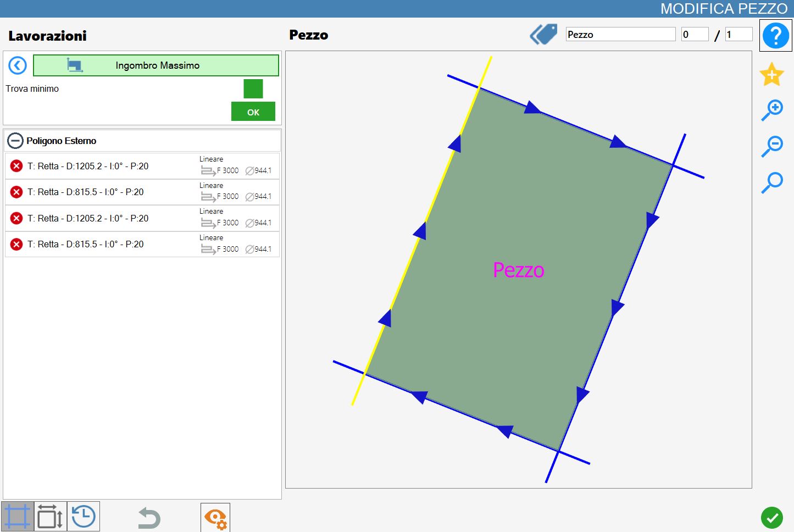Go back with the circled chevron arrow
Screen dimensions: 794x532
[x=18, y=65]
